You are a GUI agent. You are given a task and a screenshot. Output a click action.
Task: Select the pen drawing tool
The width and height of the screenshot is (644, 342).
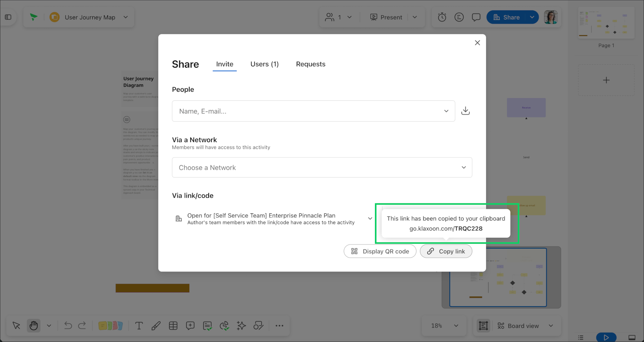pyautogui.click(x=156, y=326)
